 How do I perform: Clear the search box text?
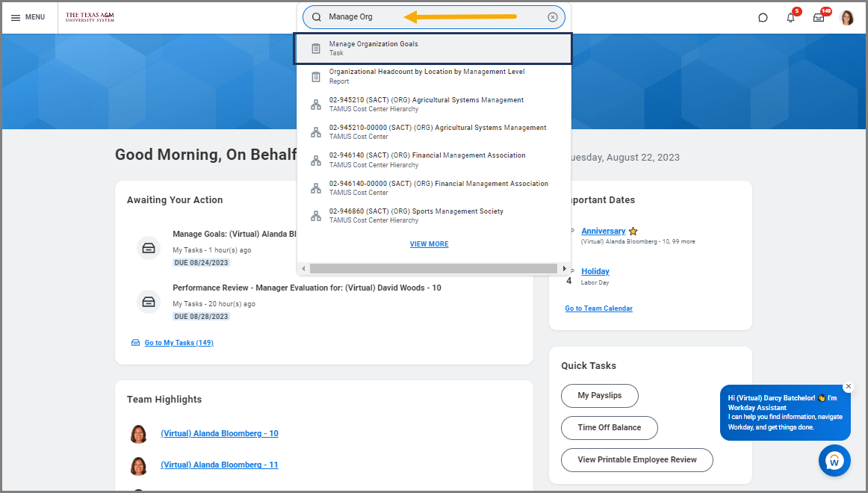552,17
